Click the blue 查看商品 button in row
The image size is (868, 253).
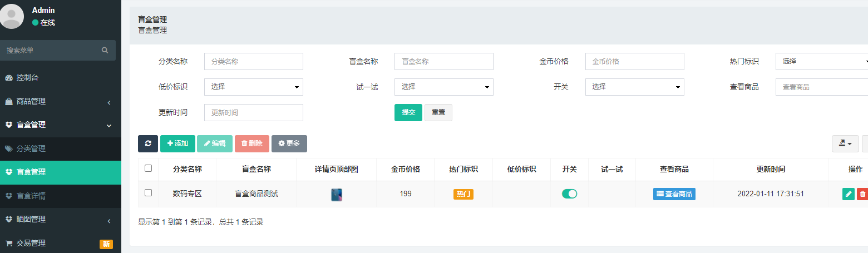[674, 194]
